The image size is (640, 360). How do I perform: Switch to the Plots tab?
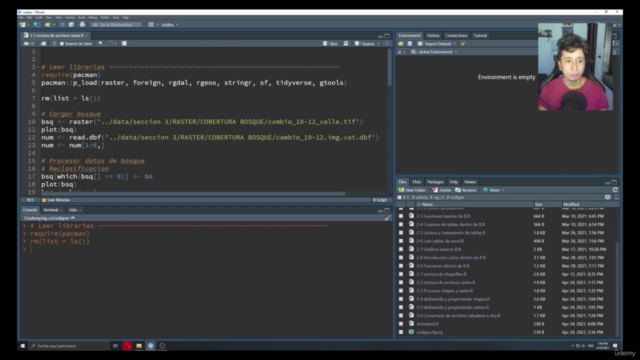tap(416, 182)
